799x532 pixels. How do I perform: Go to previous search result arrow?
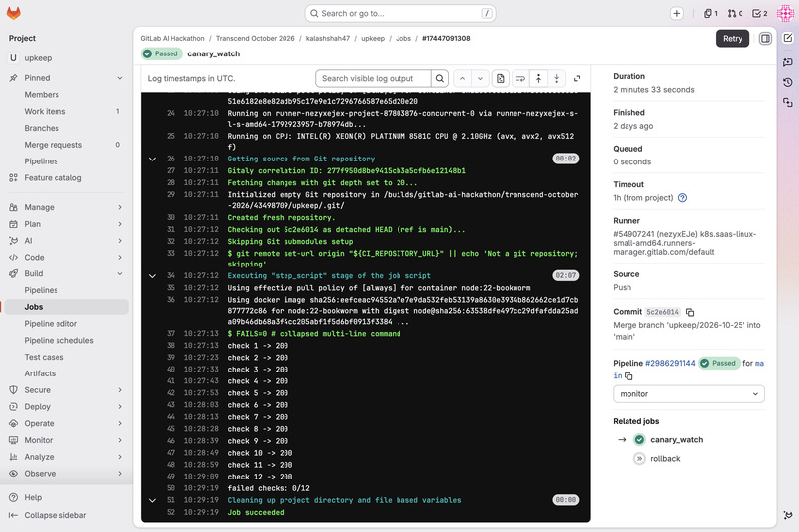coord(462,79)
